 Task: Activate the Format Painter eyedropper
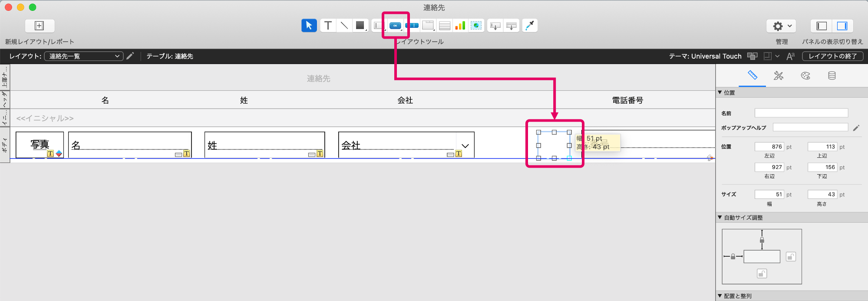click(530, 26)
